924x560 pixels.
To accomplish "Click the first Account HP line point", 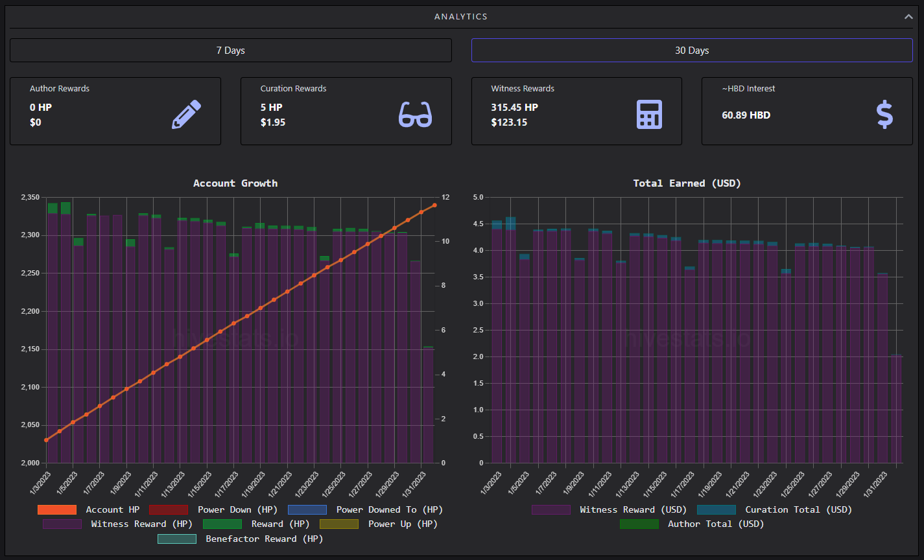I will pos(46,440).
